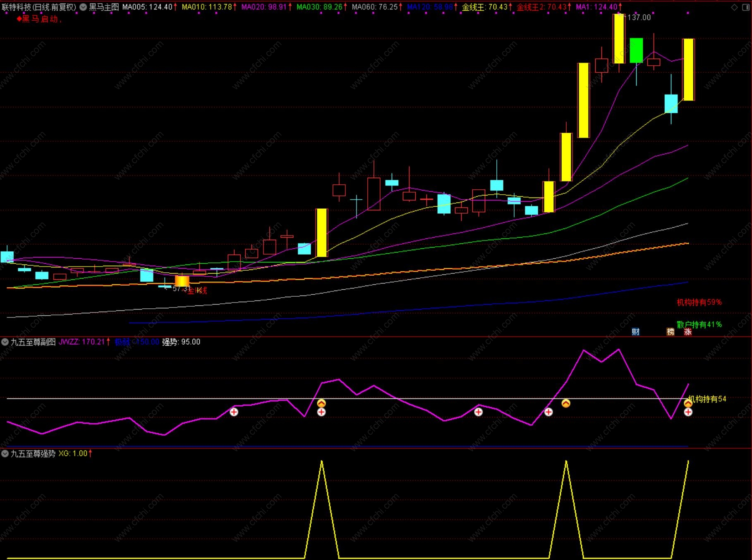Click the 机构持有59% label
The width and height of the screenshot is (752, 560).
(x=699, y=302)
